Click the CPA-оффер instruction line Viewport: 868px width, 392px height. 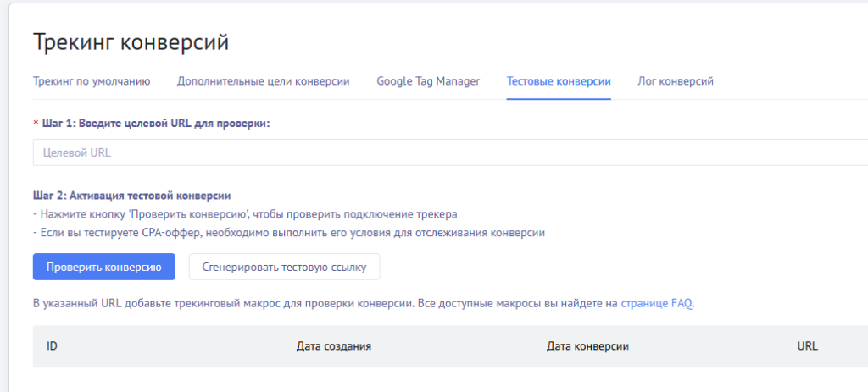(x=290, y=233)
